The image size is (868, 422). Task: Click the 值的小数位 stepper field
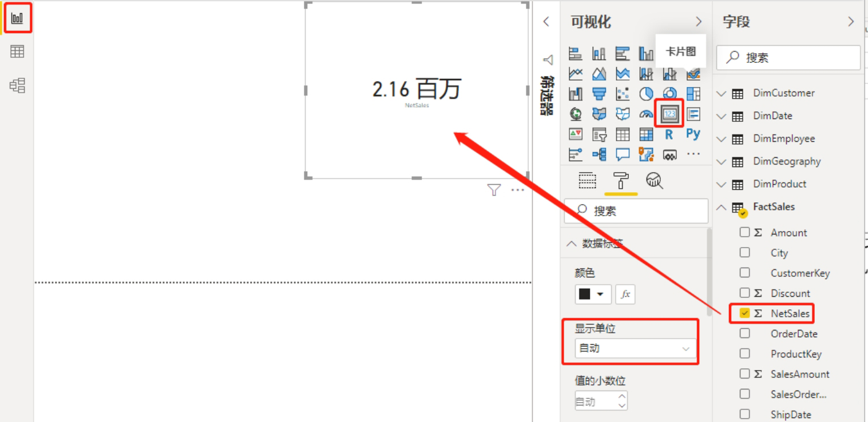tap(601, 401)
